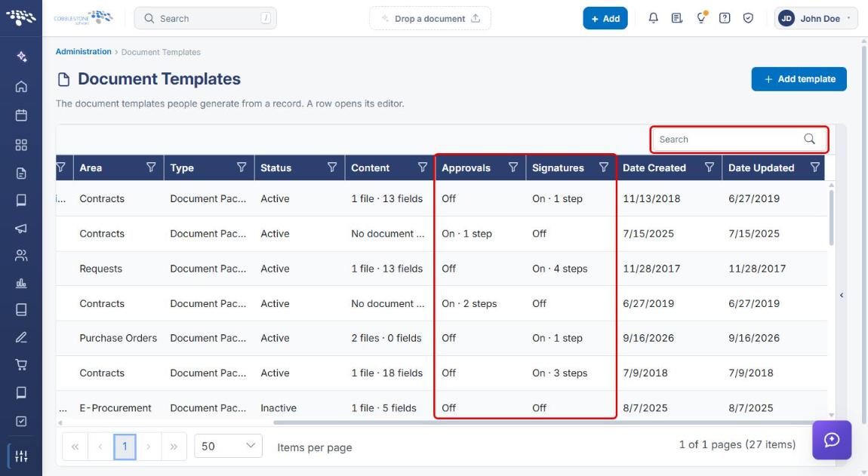Screen dimensions: 868x476
Task: Open the pen signature icon in sidebar
Action: (21, 337)
